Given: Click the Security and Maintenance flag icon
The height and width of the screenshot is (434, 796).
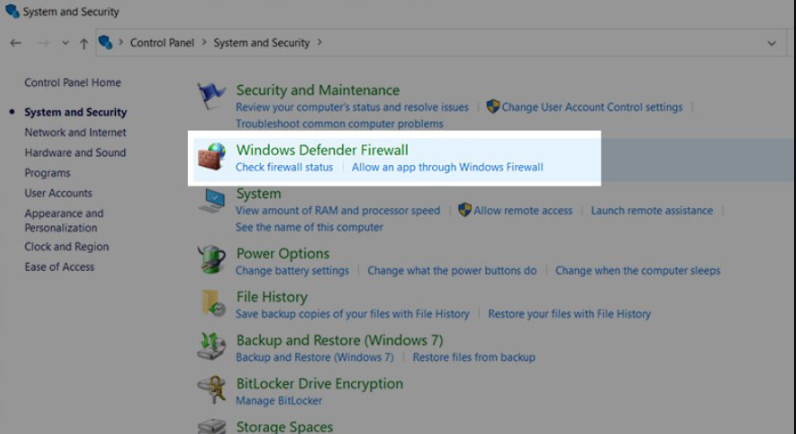Looking at the screenshot, I should tap(211, 96).
